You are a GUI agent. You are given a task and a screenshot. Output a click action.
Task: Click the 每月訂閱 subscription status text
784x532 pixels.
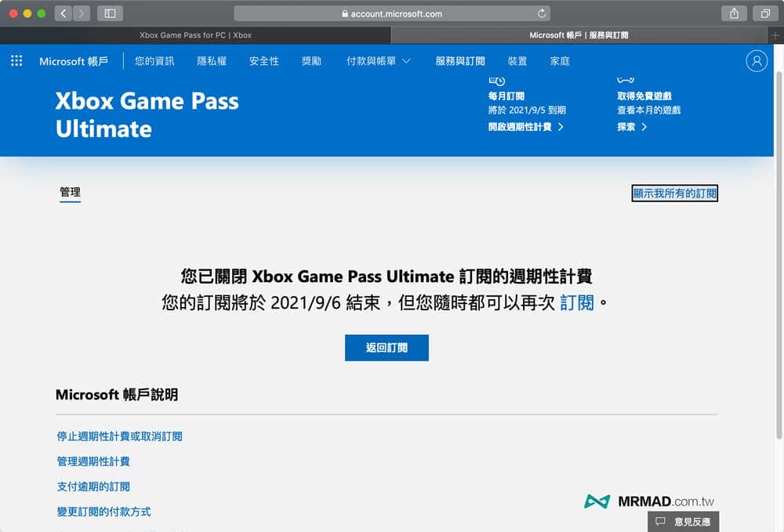[x=506, y=96]
